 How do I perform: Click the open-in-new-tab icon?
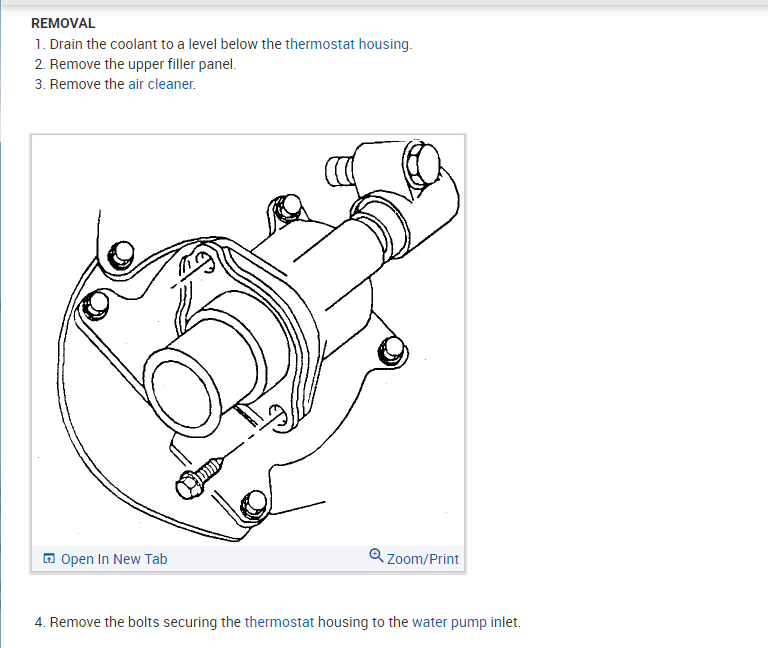pyautogui.click(x=49, y=558)
